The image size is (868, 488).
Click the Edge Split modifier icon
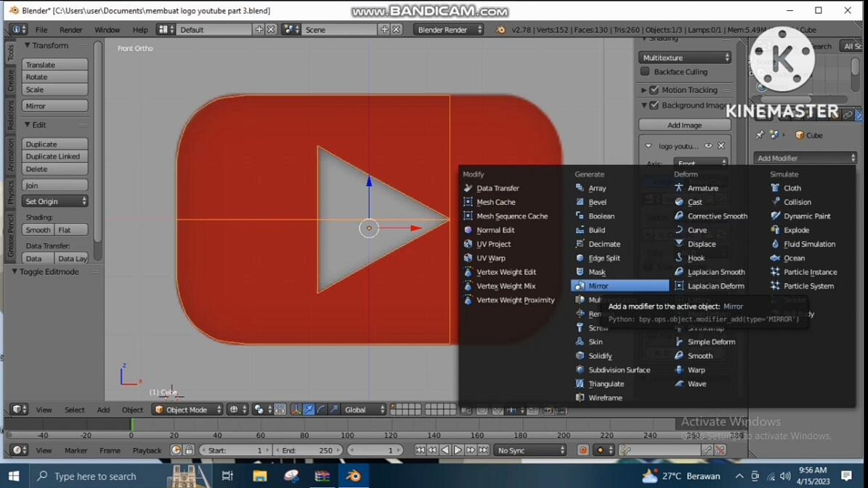(x=580, y=258)
